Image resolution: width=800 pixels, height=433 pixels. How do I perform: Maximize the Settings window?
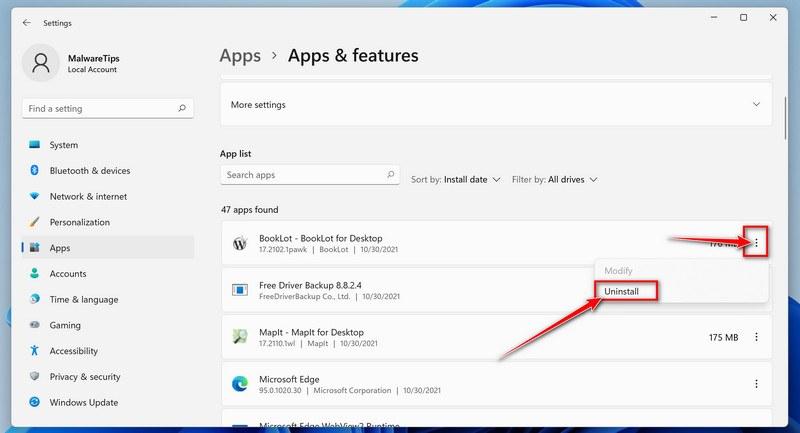tap(743, 17)
